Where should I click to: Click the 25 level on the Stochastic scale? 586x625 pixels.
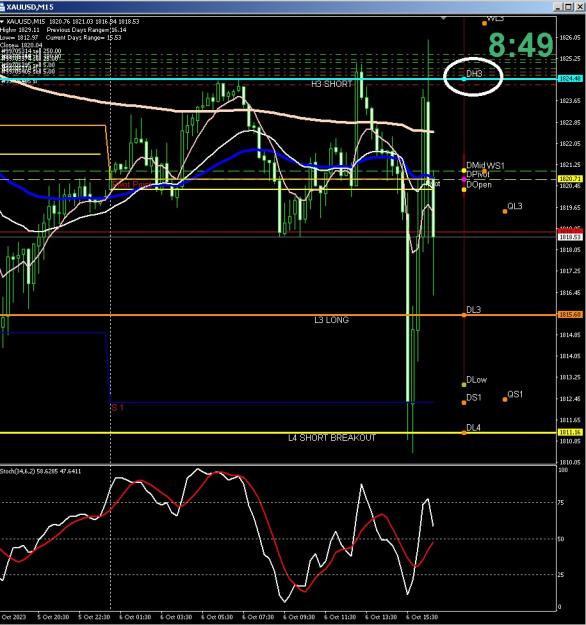[x=561, y=574]
